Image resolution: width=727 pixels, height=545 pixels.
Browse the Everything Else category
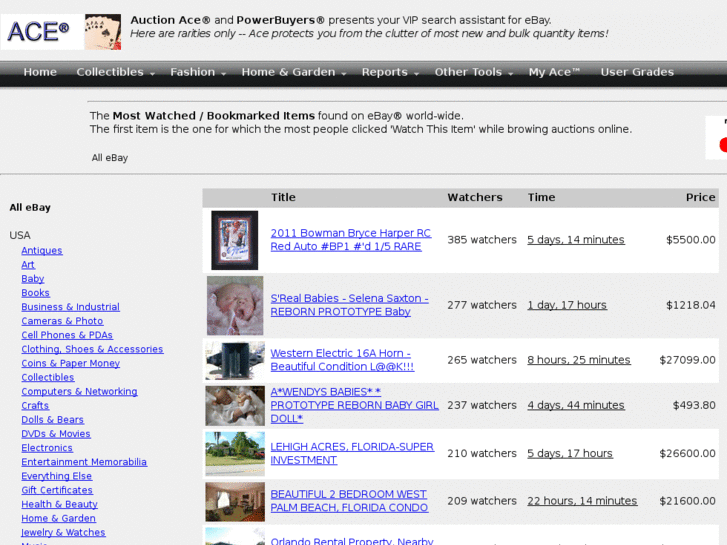(x=57, y=476)
